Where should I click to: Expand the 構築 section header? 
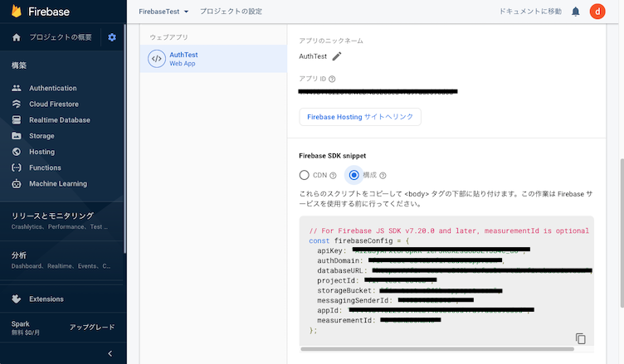click(x=19, y=66)
